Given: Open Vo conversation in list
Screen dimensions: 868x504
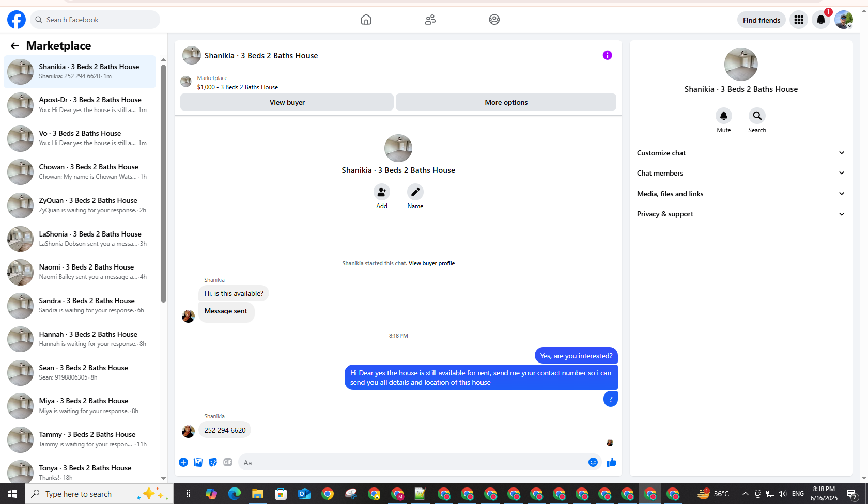Looking at the screenshot, I should (80, 138).
